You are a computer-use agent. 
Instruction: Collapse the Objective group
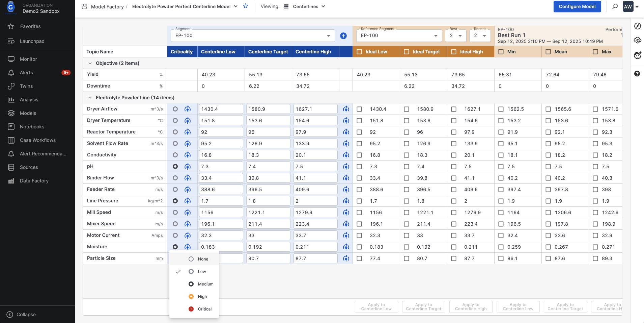(90, 63)
